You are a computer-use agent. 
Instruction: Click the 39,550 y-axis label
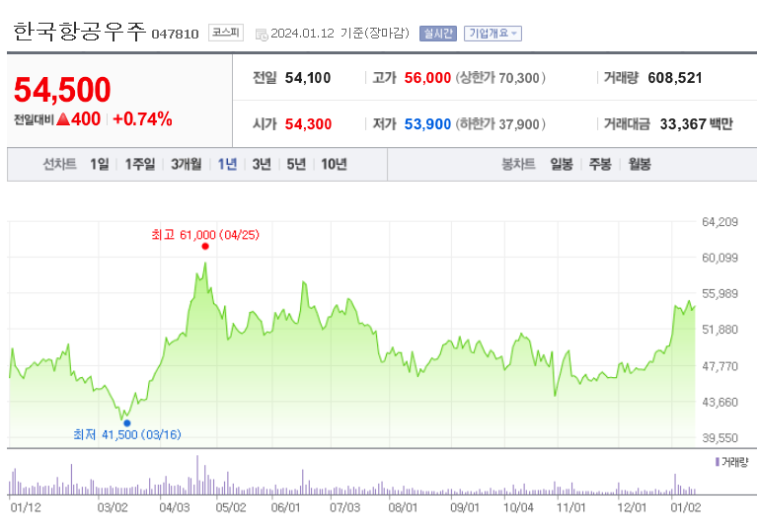click(719, 438)
